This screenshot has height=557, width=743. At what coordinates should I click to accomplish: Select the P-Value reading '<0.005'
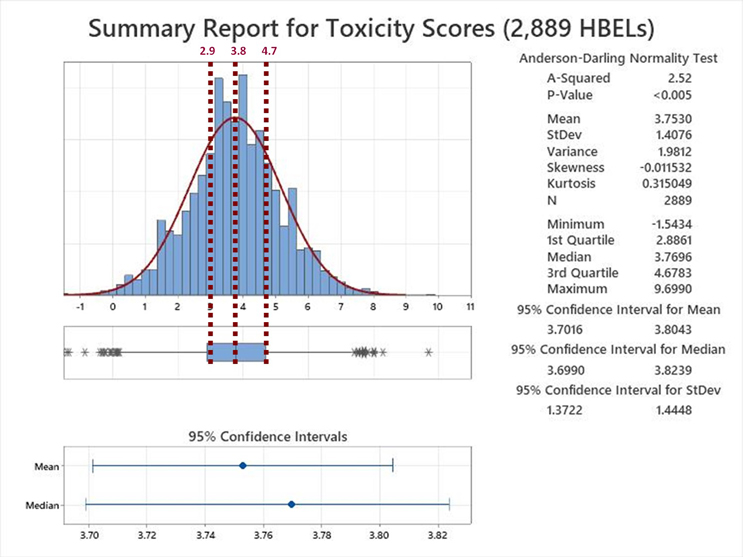click(x=672, y=95)
